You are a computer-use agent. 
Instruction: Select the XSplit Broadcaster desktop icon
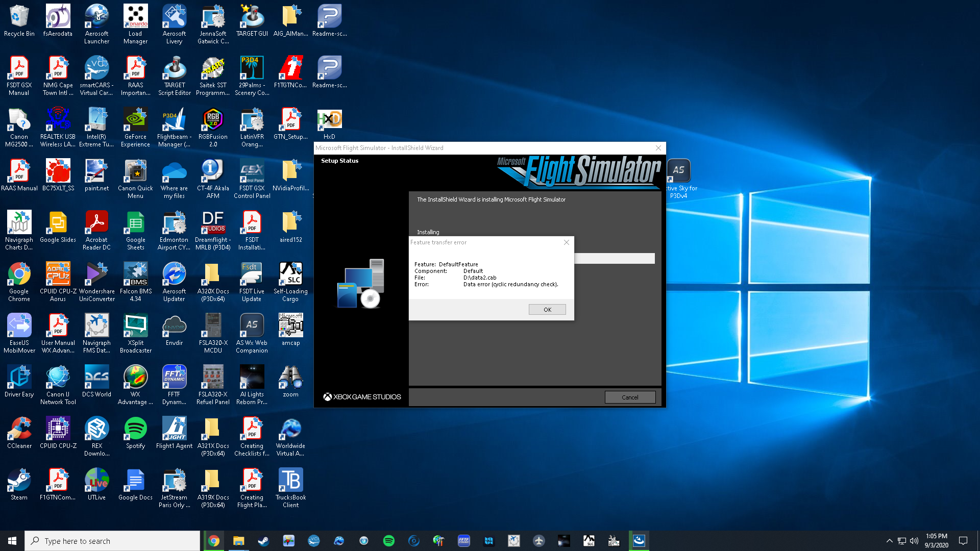pos(136,333)
